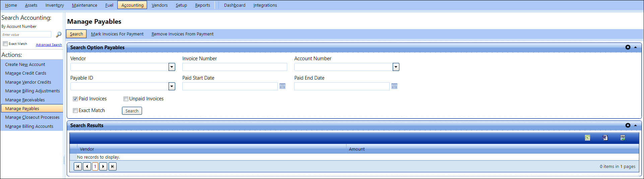Screen dimensions: 644x179
Task: Click the Paid Start Date input field
Action: pyautogui.click(x=230, y=86)
